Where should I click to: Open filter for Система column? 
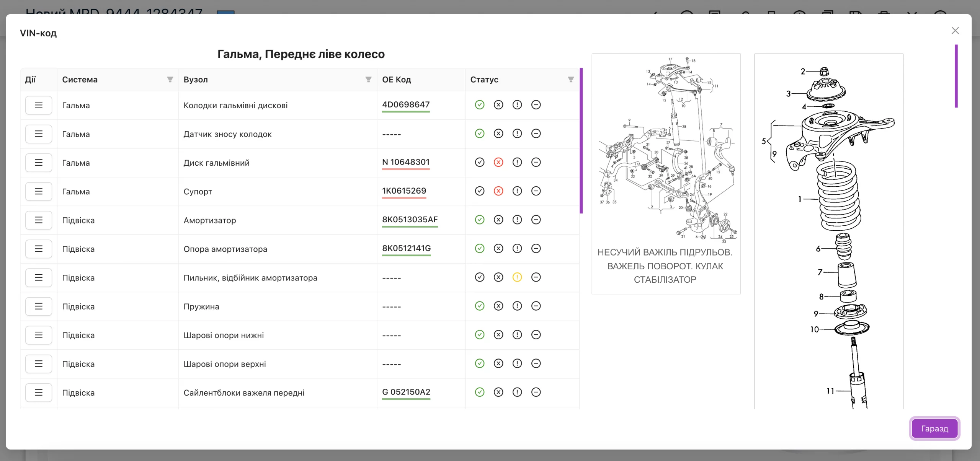tap(170, 80)
